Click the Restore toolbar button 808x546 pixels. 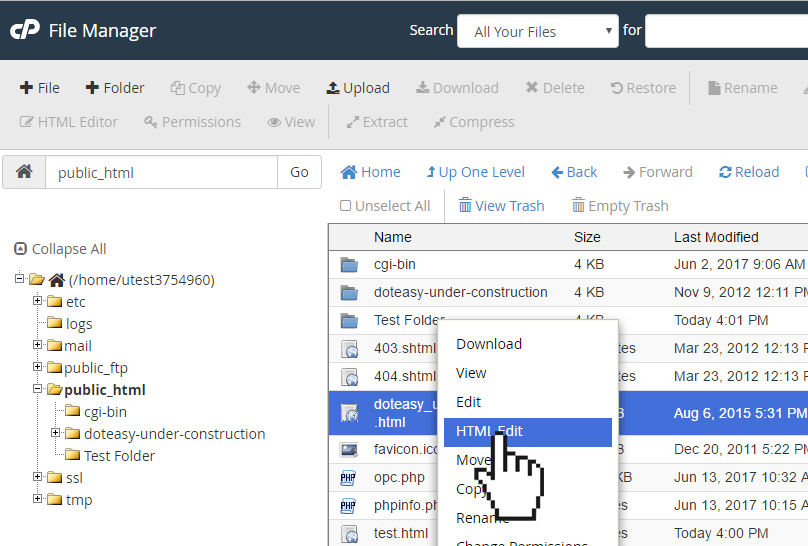click(x=643, y=88)
